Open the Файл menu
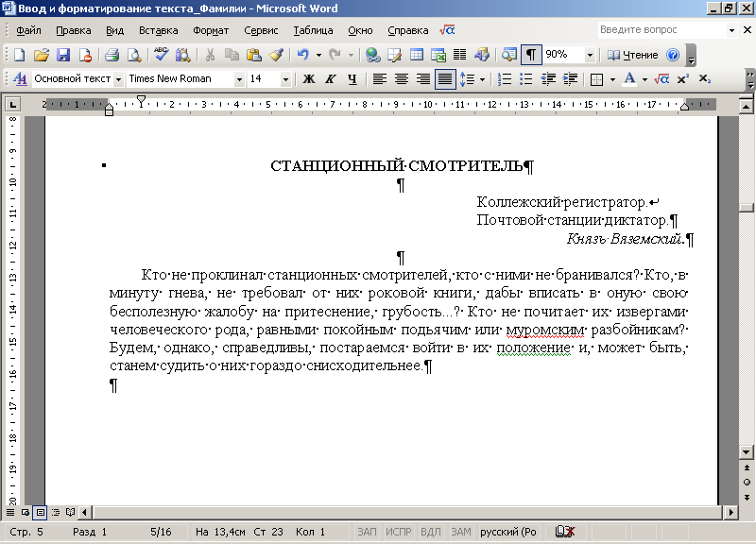The width and height of the screenshot is (756, 544). (x=28, y=30)
